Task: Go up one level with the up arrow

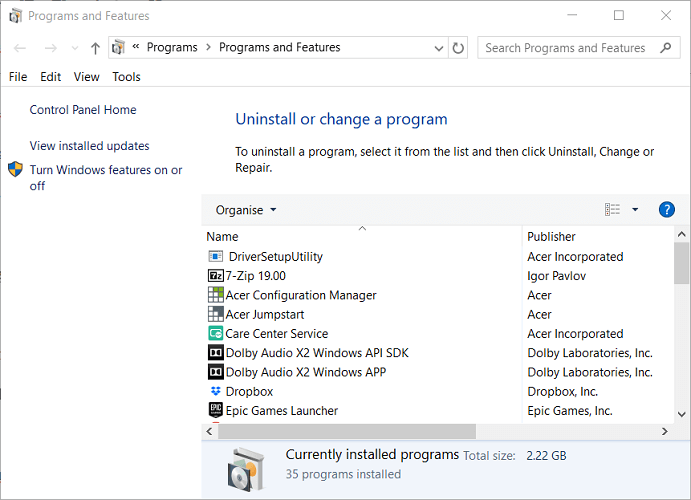Action: point(95,48)
